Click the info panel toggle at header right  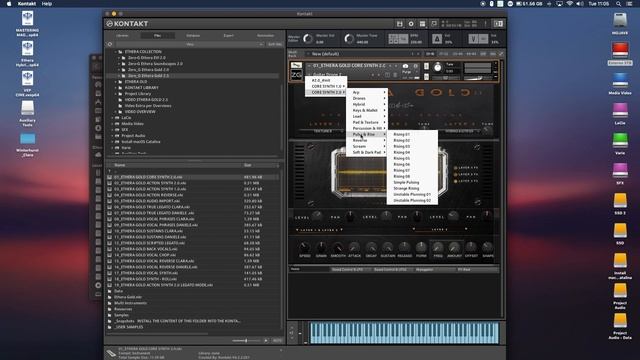pos(498,24)
